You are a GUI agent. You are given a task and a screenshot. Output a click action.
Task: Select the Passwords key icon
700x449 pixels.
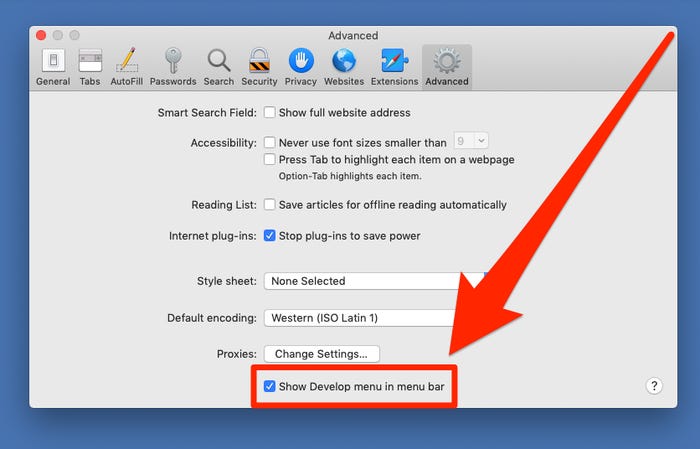tap(173, 66)
